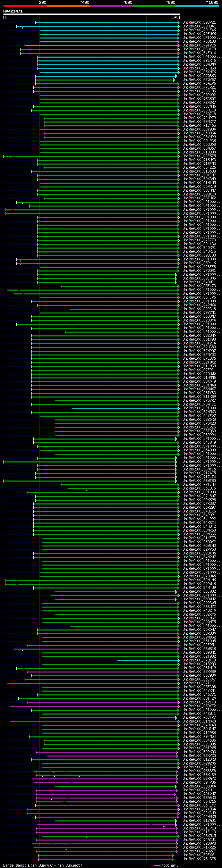The image size is (222, 868).
Task: Click label UniRef100_A1C465
Action: point(199,126)
